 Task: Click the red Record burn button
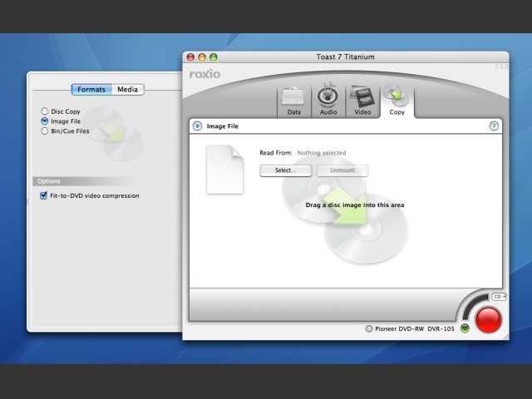click(489, 319)
